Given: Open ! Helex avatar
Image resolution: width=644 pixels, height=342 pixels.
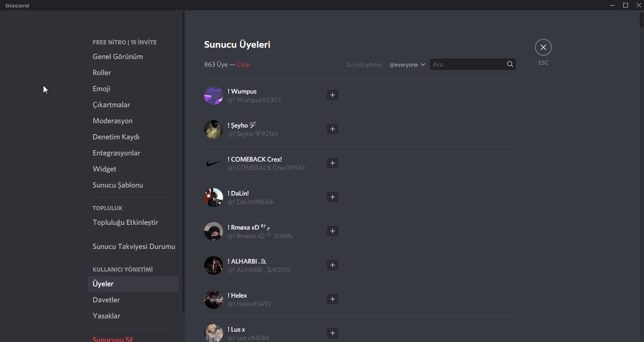Looking at the screenshot, I should [214, 299].
